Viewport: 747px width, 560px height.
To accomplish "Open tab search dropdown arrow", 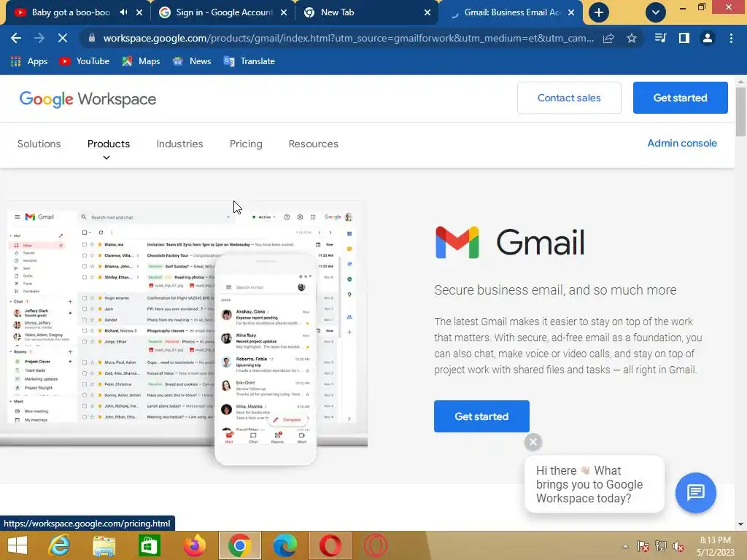I will pyautogui.click(x=656, y=12).
